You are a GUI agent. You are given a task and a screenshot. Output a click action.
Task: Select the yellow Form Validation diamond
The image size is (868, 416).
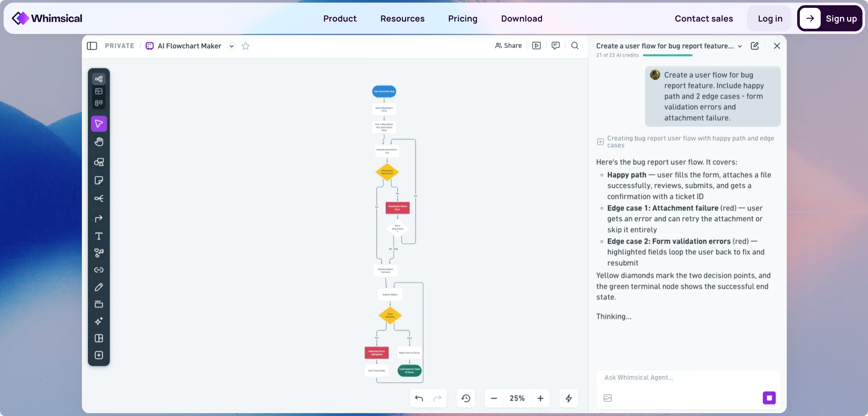point(390,315)
